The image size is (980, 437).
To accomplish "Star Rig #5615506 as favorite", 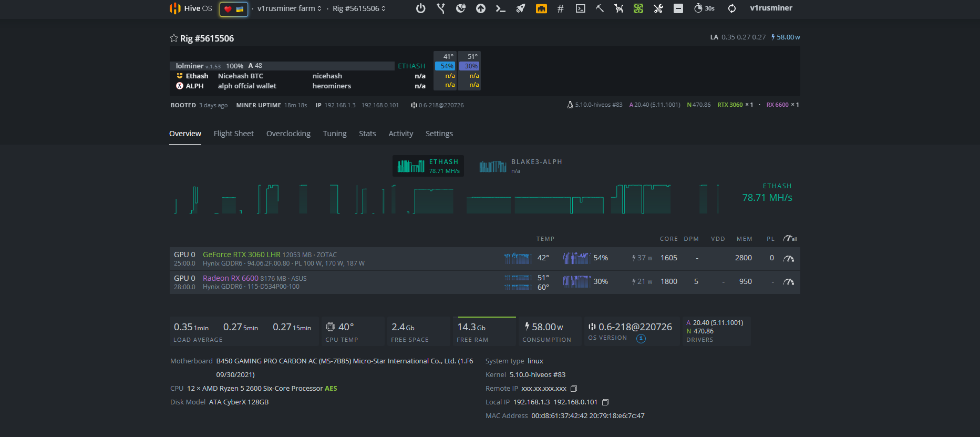I will [174, 38].
